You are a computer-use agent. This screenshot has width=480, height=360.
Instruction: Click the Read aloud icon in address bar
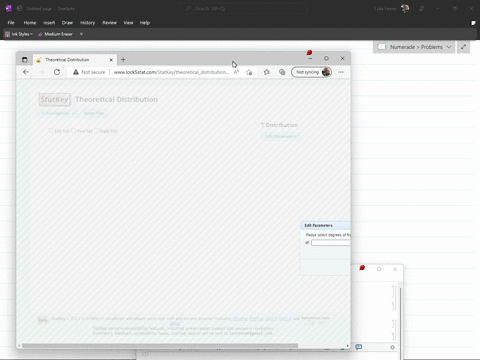tap(236, 72)
